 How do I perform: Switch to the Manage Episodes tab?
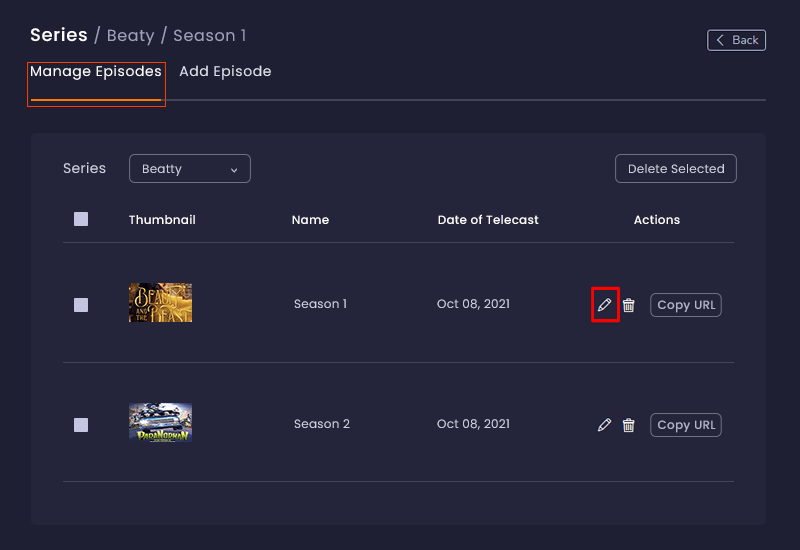[96, 72]
